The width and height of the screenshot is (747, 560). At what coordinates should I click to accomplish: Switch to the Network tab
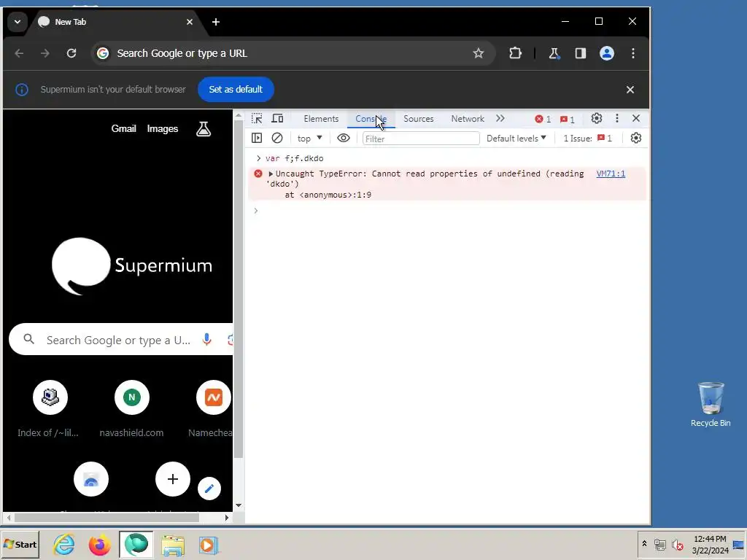(x=468, y=119)
